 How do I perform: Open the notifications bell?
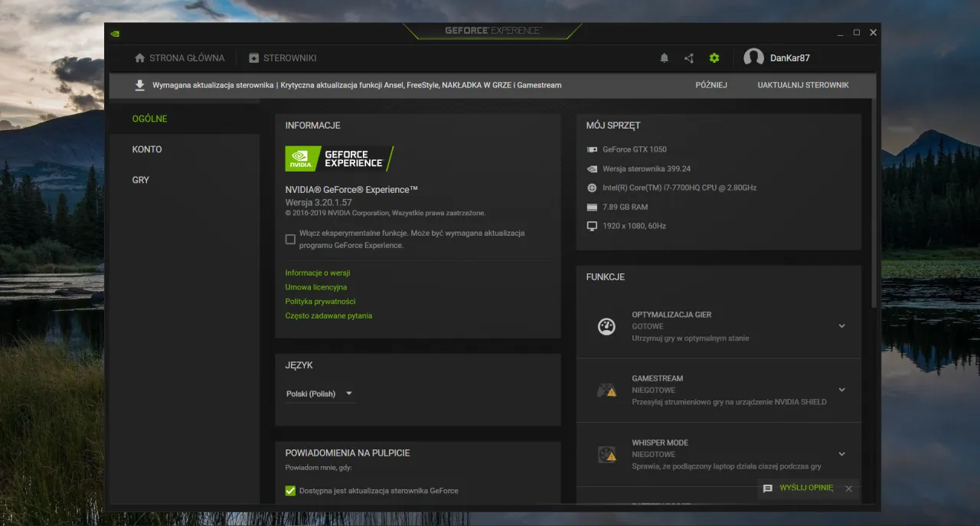tap(664, 57)
